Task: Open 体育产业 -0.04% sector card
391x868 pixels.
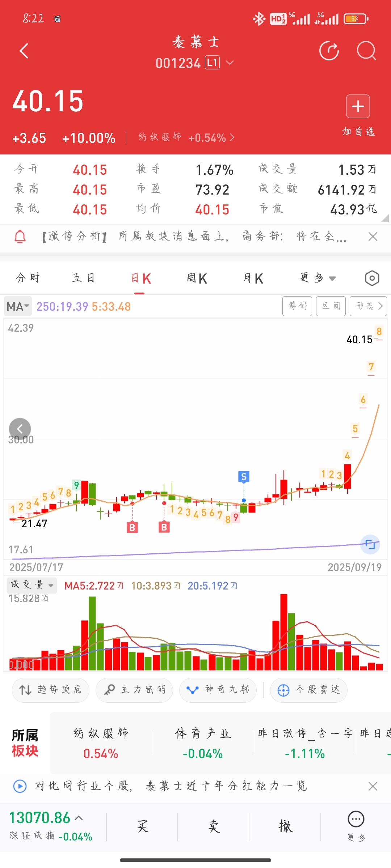Action: click(203, 744)
